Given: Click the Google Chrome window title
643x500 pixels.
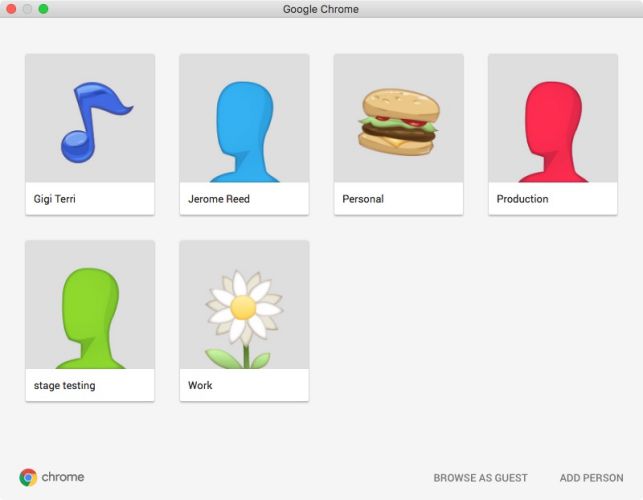Looking at the screenshot, I should point(321,9).
